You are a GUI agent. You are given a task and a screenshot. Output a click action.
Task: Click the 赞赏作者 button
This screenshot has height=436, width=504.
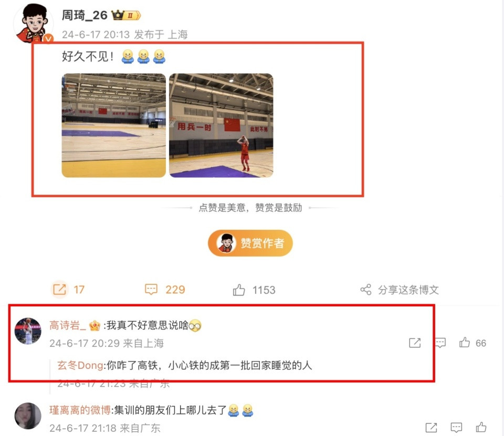(x=250, y=243)
